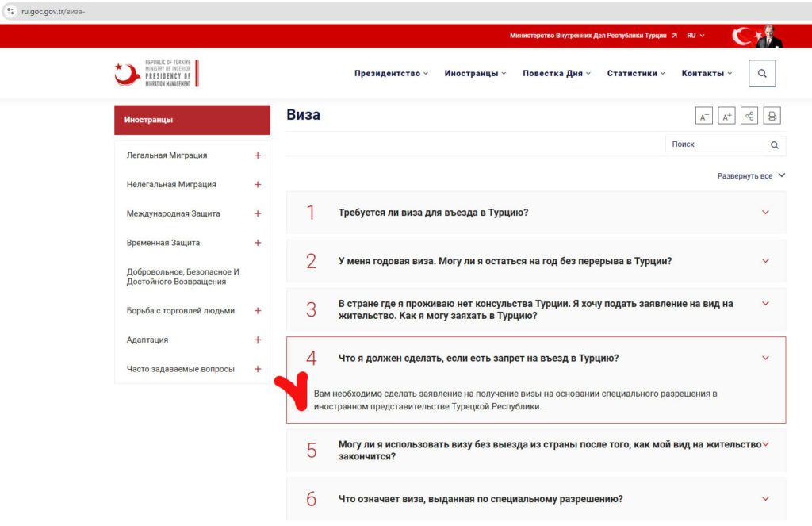Click the decrease font size icon

[703, 117]
